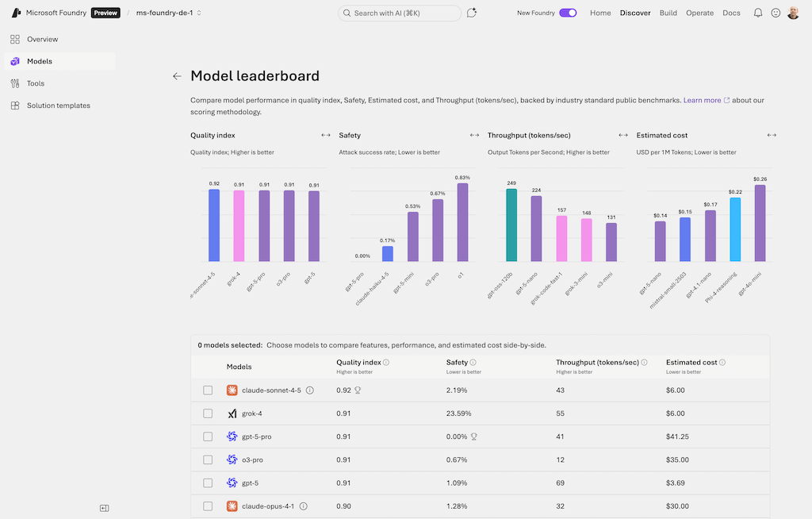Viewport: 812px width, 519px height.
Task: Expand the Safety chart view
Action: [474, 135]
